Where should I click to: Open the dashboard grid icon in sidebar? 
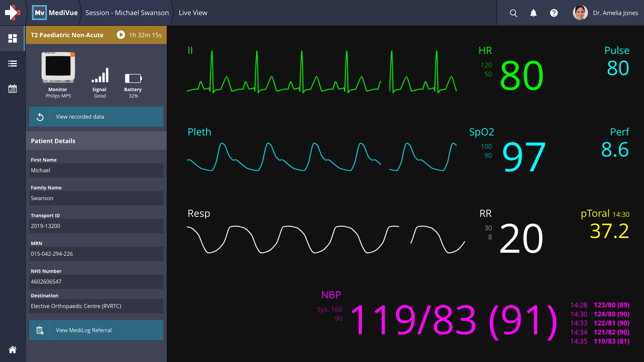[x=12, y=38]
